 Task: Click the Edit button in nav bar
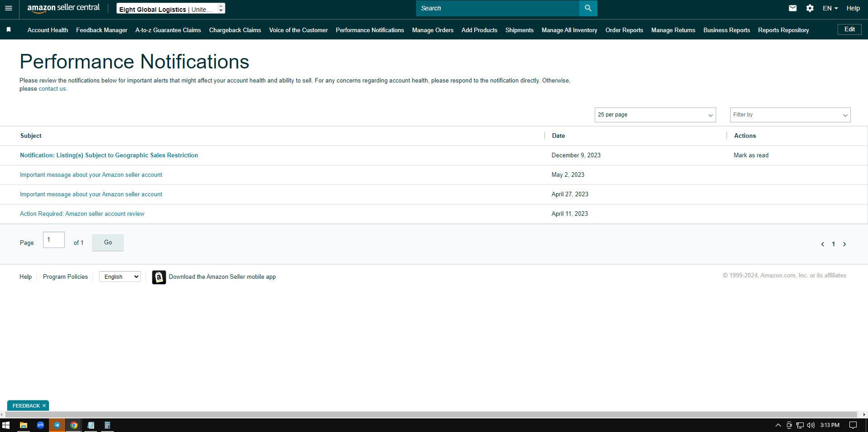[849, 29]
